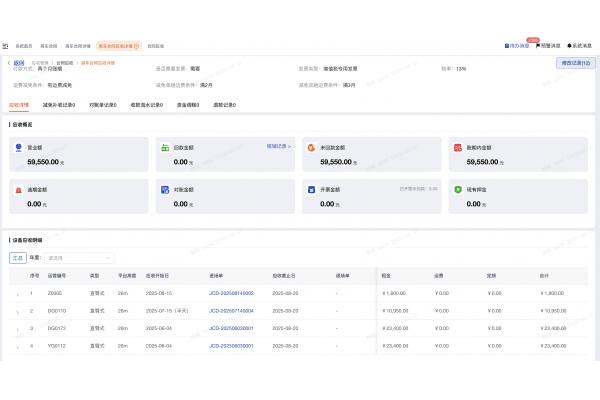This screenshot has width=600, height=400.
Task: Click the 修改记录 button
Action: point(575,62)
